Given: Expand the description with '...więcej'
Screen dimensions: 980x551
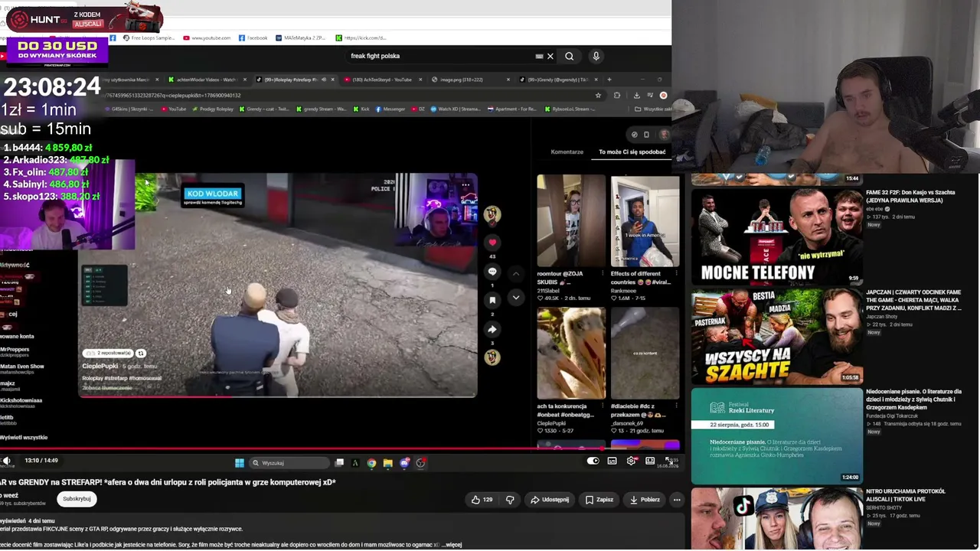Looking at the screenshot, I should click(452, 545).
